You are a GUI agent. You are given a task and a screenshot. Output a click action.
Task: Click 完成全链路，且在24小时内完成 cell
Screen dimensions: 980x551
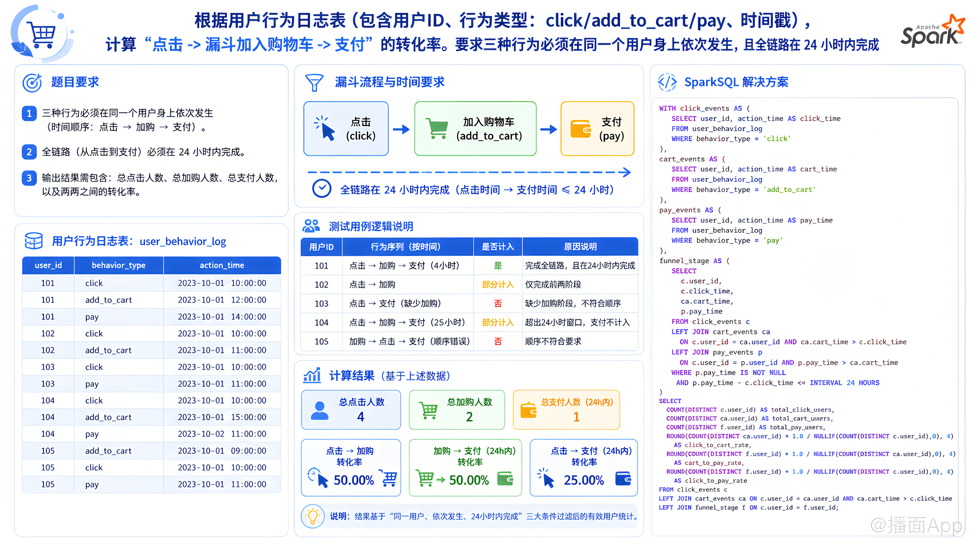pos(580,265)
